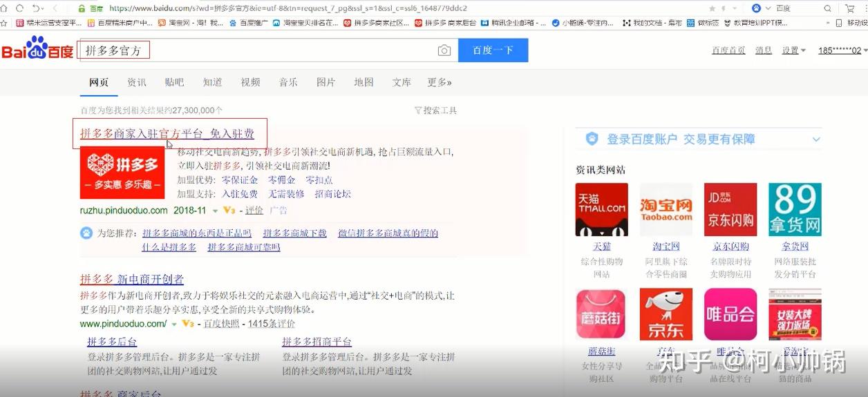The height and width of the screenshot is (397, 868).
Task: Open the 拼多多商家社区 bookmark
Action: click(377, 22)
